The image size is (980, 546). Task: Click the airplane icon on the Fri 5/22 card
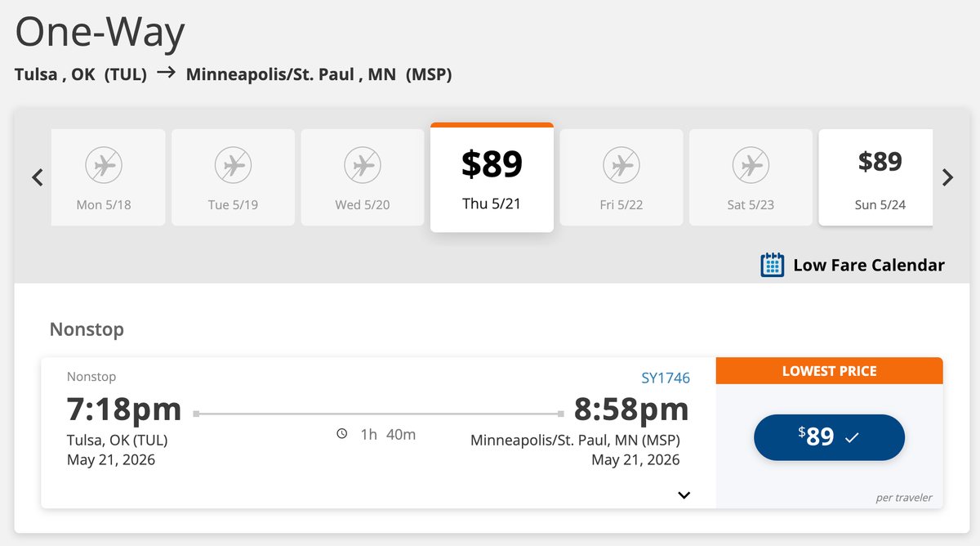click(621, 164)
